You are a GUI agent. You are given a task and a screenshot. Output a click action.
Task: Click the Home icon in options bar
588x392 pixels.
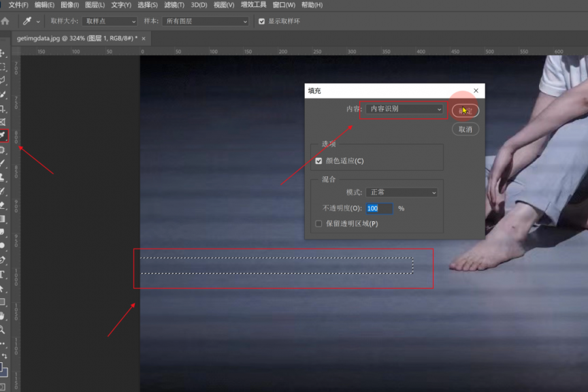[5, 21]
